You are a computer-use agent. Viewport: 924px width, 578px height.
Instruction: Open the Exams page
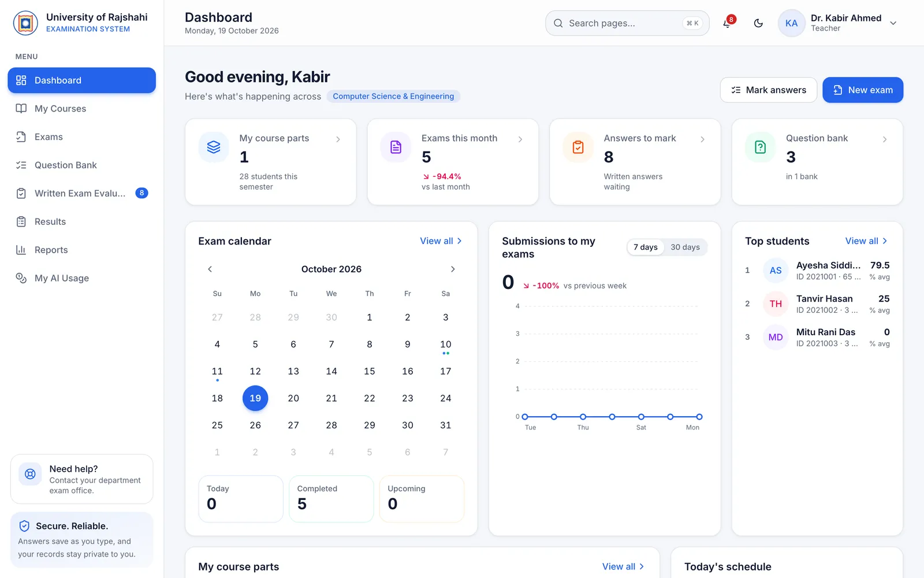[81, 137]
